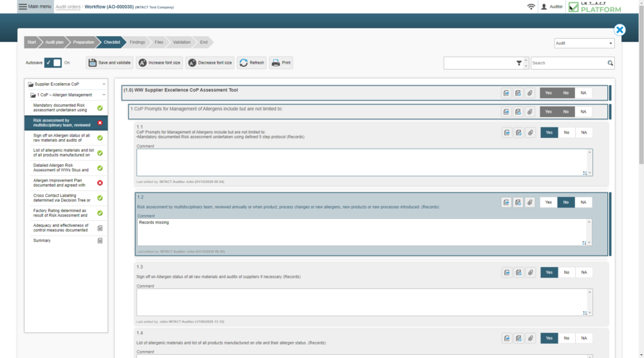644x358 pixels.
Task: Select NA for item 1.4
Action: pos(584,338)
